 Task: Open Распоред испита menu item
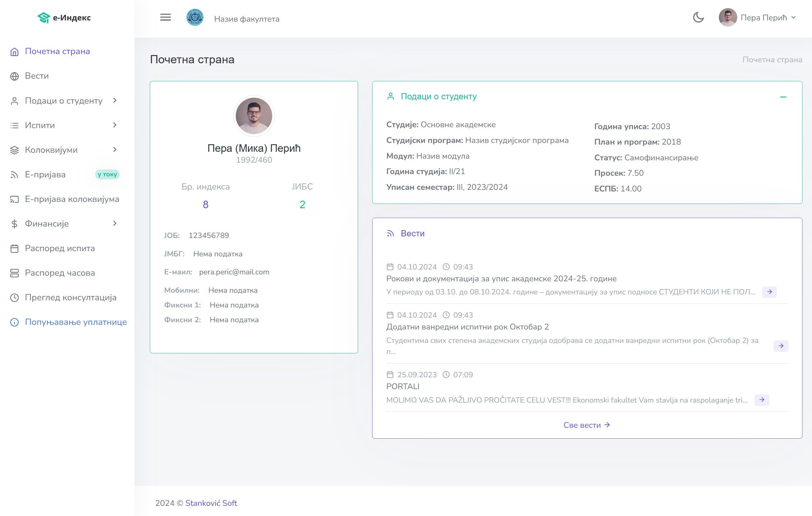pos(60,248)
